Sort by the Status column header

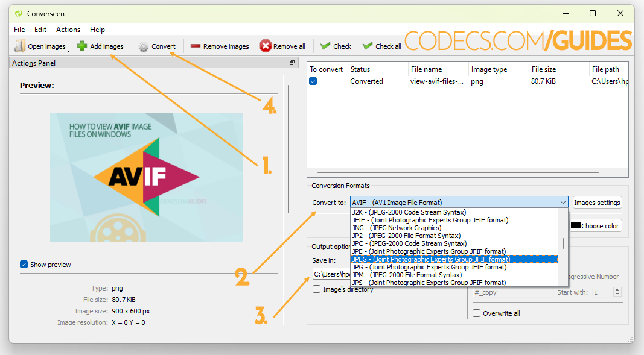point(377,69)
